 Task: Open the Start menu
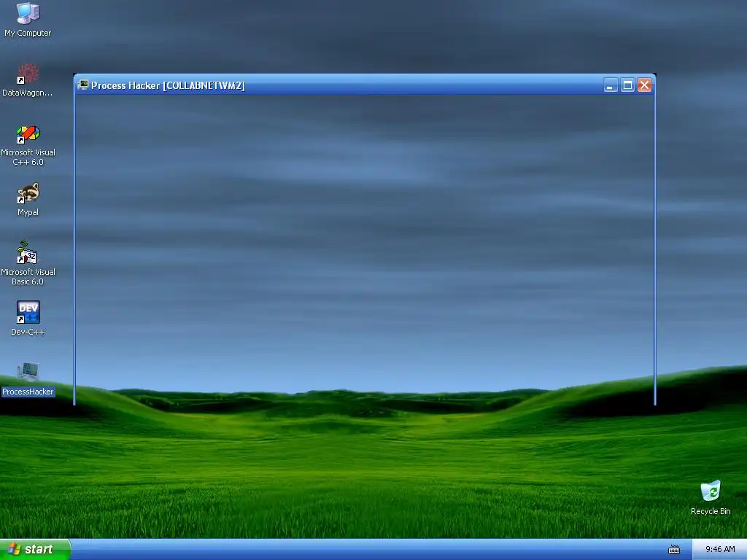tap(35, 550)
